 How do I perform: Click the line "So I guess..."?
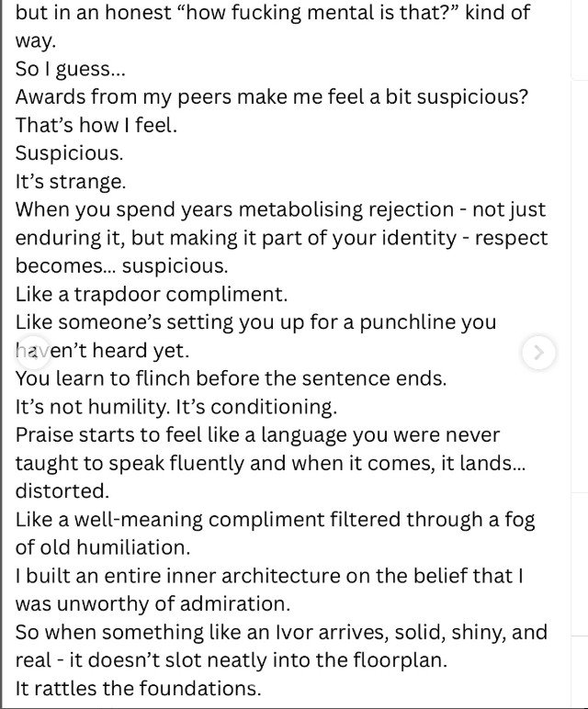[70, 69]
